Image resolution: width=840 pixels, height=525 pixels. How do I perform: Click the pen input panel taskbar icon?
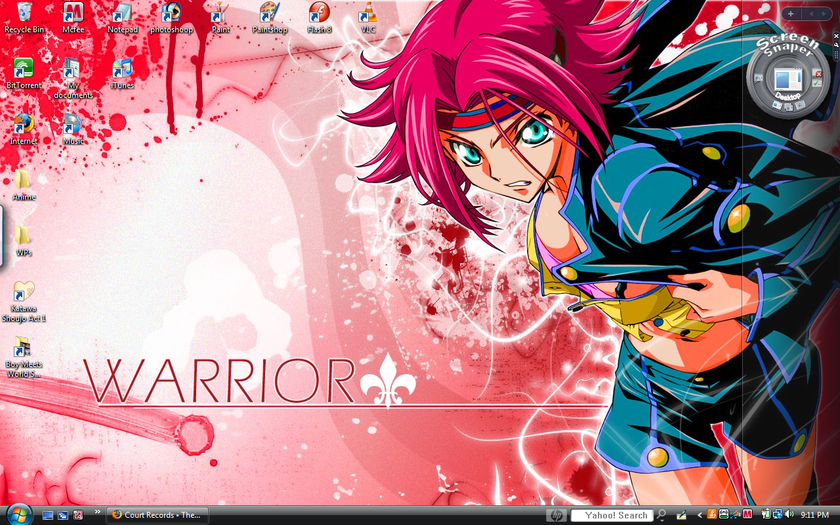click(x=681, y=515)
